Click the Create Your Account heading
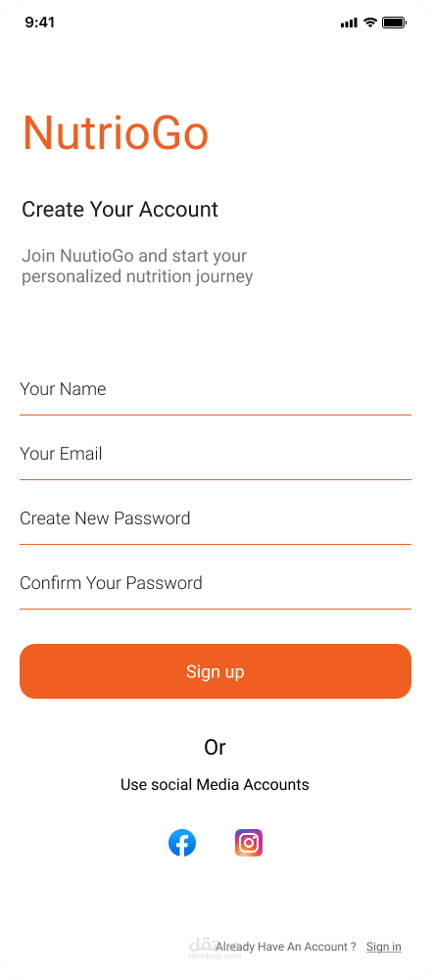431x980 pixels. click(120, 210)
